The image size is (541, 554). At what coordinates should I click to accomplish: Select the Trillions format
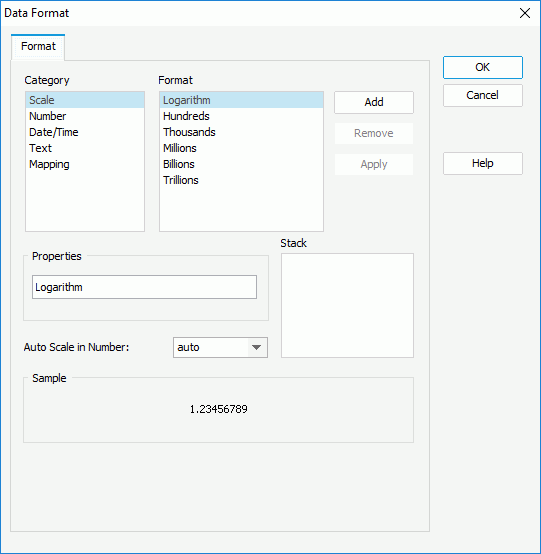[241, 180]
